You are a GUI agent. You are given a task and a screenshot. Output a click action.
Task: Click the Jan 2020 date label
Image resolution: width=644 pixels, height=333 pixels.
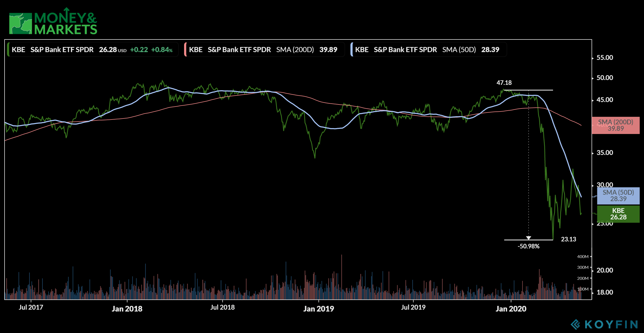click(x=511, y=309)
